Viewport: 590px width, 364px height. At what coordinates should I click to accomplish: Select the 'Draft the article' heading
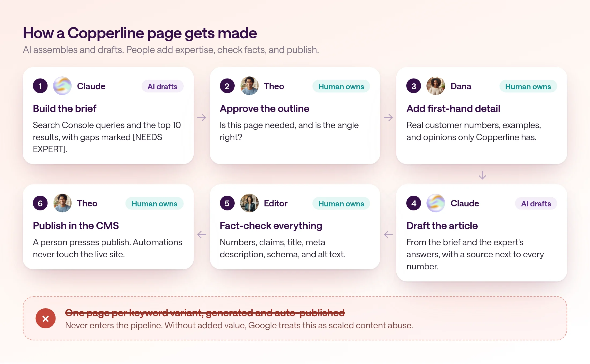tap(442, 226)
